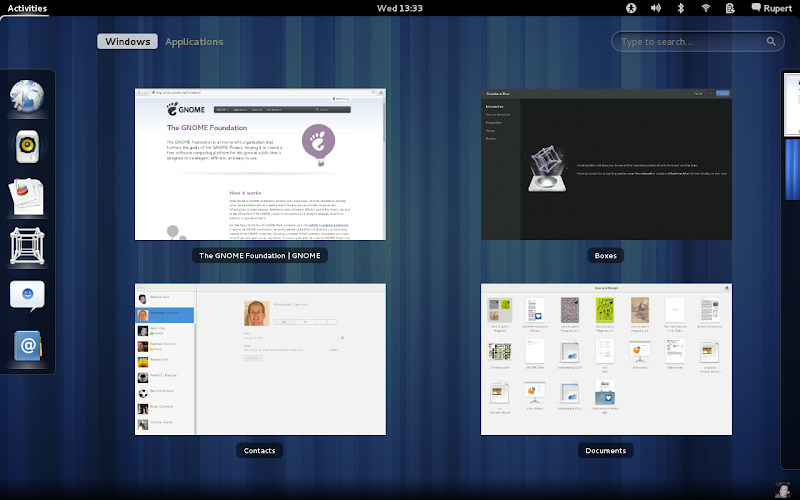Select Brian Cameron row in Contacts list
This screenshot has width=800, height=500.
pyautogui.click(x=164, y=409)
